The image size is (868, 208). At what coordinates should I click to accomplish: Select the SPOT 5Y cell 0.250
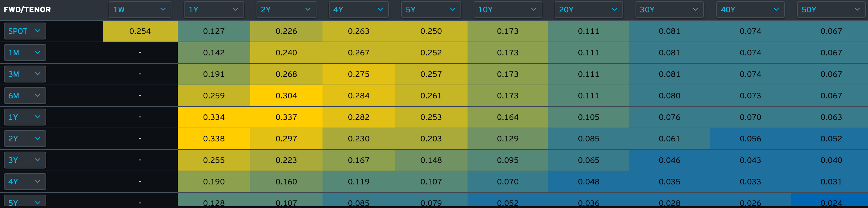(431, 31)
